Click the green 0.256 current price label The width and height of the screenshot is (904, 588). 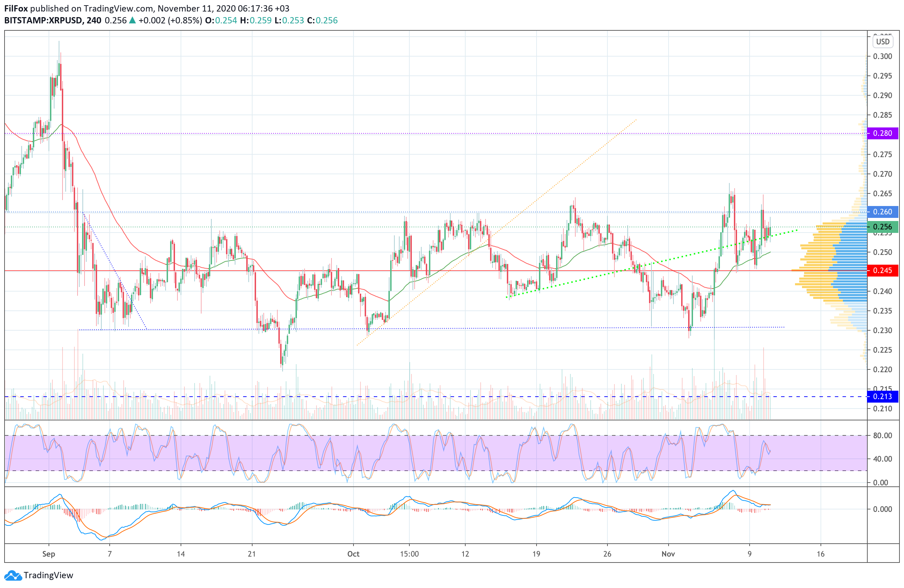coord(883,227)
